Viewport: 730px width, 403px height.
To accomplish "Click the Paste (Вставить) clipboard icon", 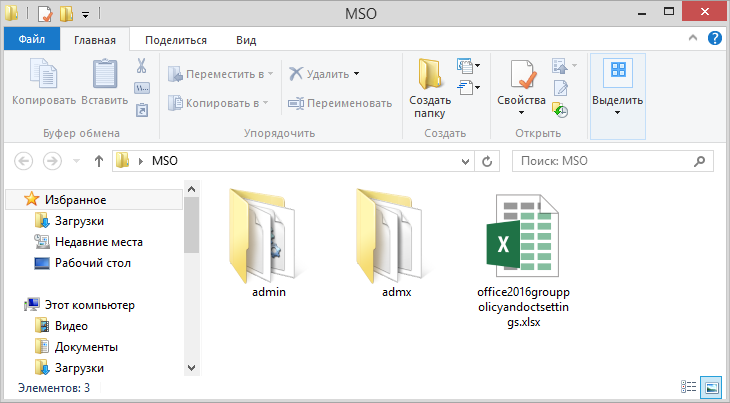I will (105, 74).
